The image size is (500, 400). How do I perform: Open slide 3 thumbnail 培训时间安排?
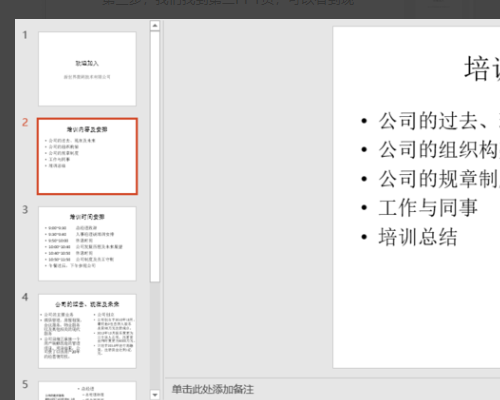87,244
